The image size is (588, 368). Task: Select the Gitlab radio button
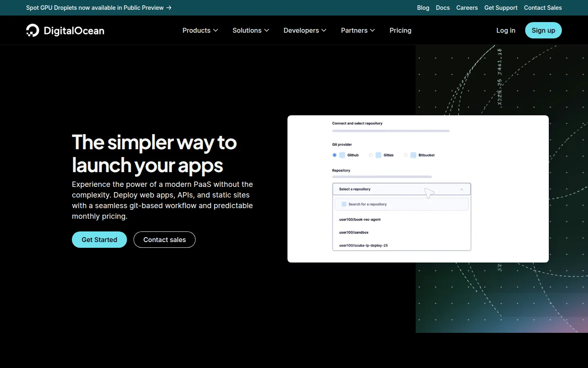(371, 155)
